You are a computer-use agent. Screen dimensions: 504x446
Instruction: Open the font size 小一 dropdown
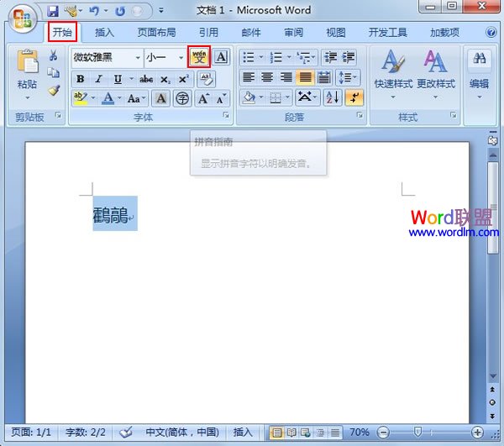181,57
